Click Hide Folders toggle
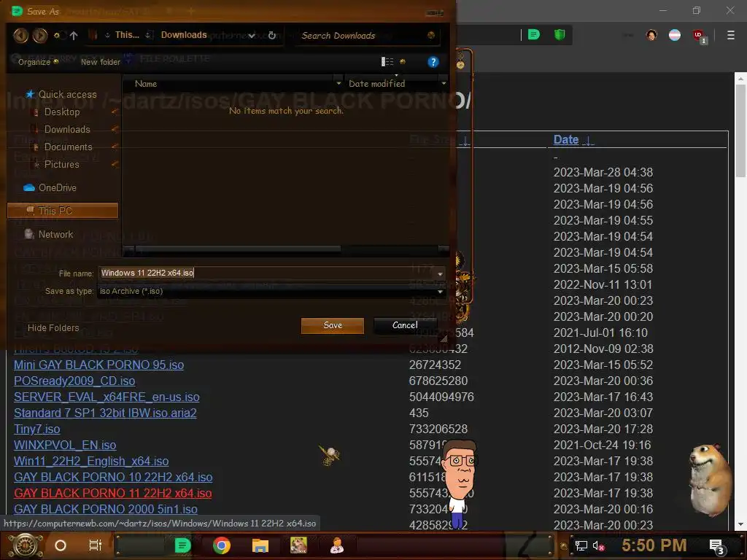 (x=53, y=327)
